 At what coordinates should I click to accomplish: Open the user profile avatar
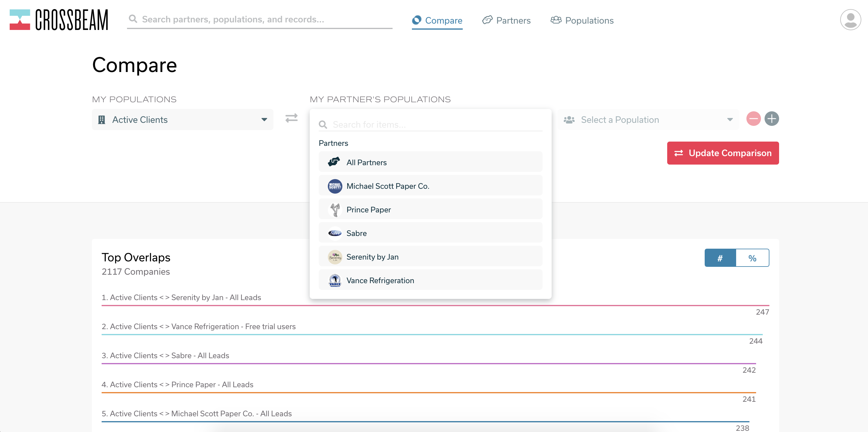[850, 20]
